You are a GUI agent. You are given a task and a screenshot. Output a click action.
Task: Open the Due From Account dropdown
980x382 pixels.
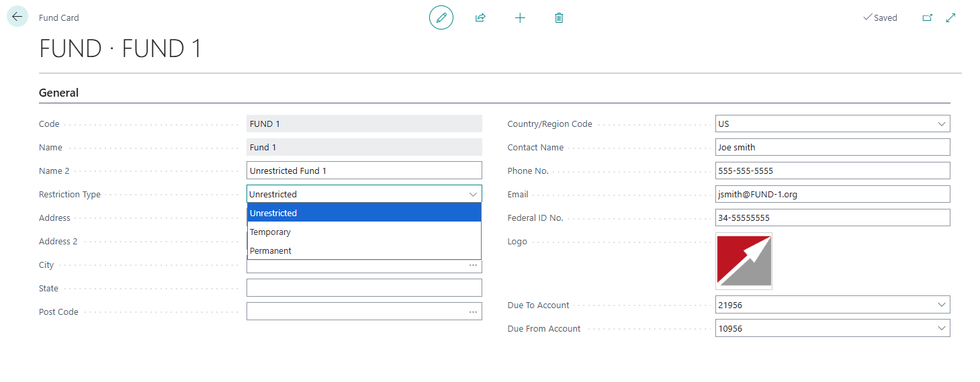941,328
